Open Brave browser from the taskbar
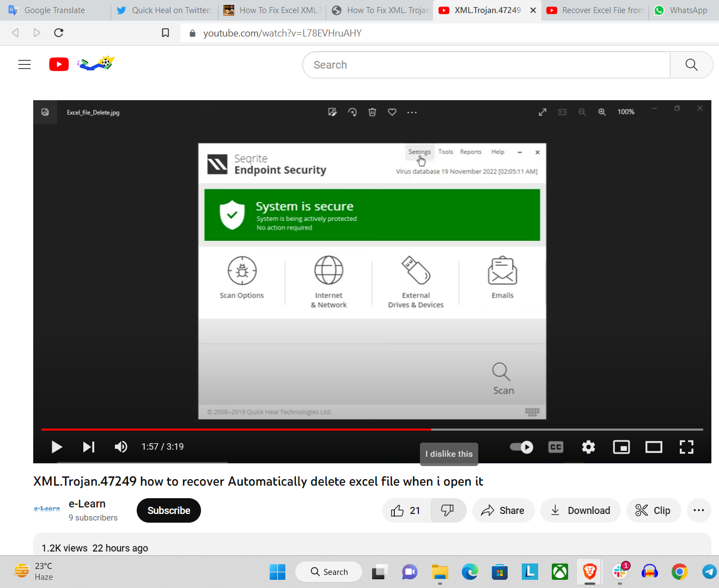 click(x=589, y=572)
